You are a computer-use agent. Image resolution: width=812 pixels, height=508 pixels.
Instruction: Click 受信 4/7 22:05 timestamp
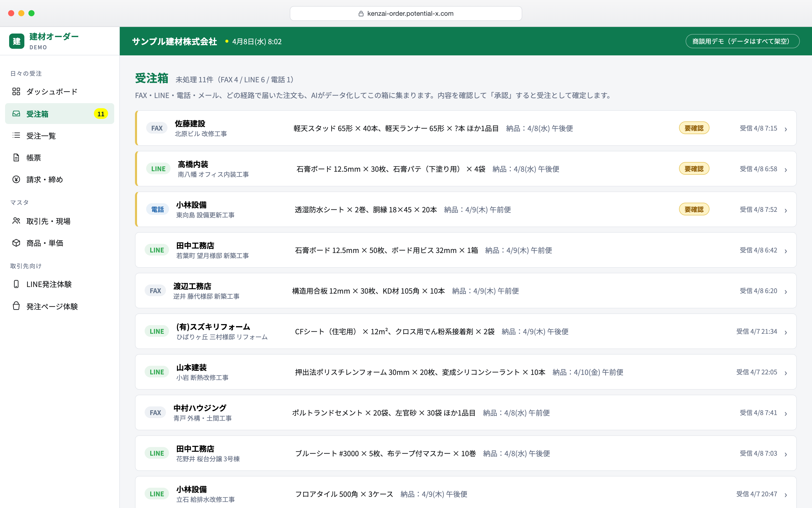click(757, 372)
